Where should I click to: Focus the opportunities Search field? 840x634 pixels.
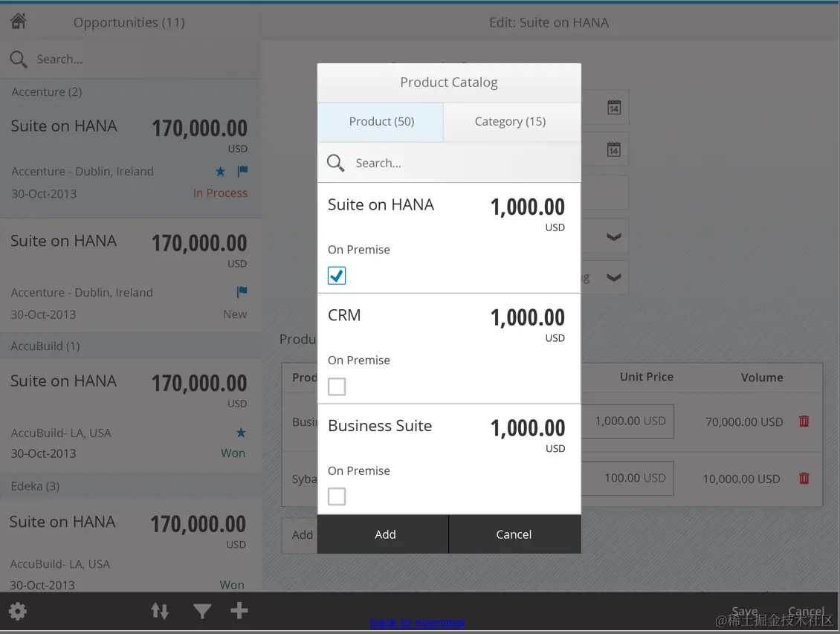click(x=132, y=59)
